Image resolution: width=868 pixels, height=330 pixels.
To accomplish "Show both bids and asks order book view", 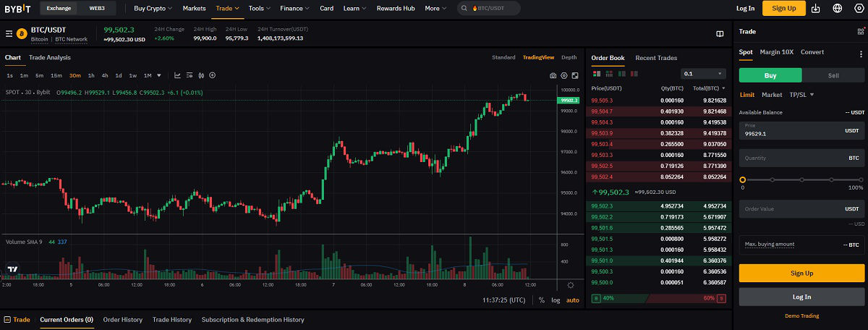I will point(597,74).
